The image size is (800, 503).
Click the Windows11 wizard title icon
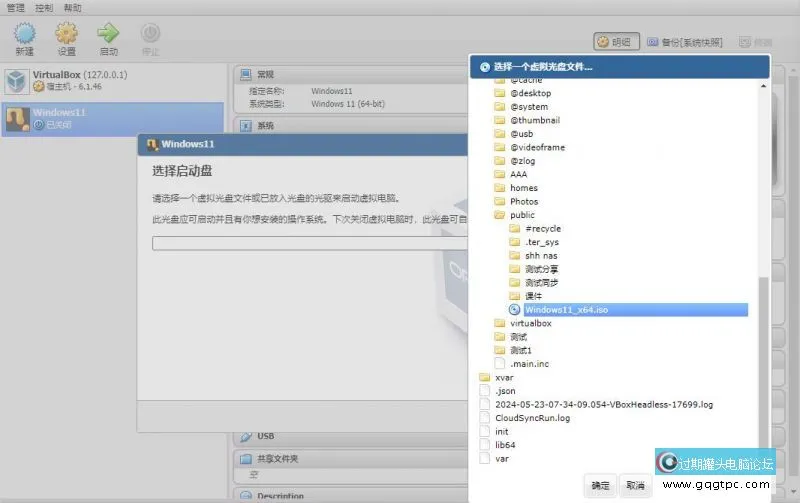[152, 144]
